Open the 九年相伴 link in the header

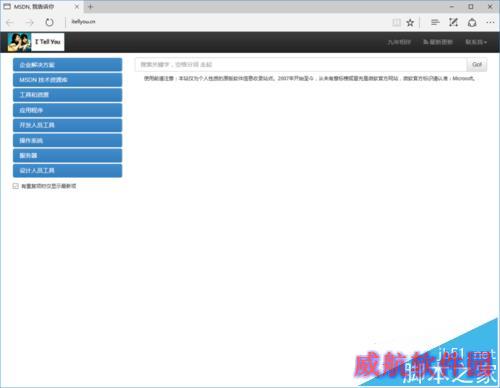point(399,42)
